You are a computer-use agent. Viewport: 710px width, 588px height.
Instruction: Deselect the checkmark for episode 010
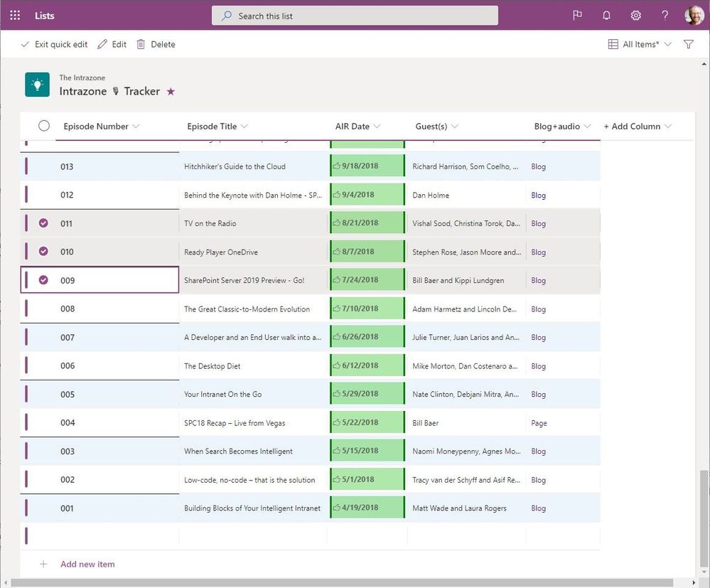[43, 252]
